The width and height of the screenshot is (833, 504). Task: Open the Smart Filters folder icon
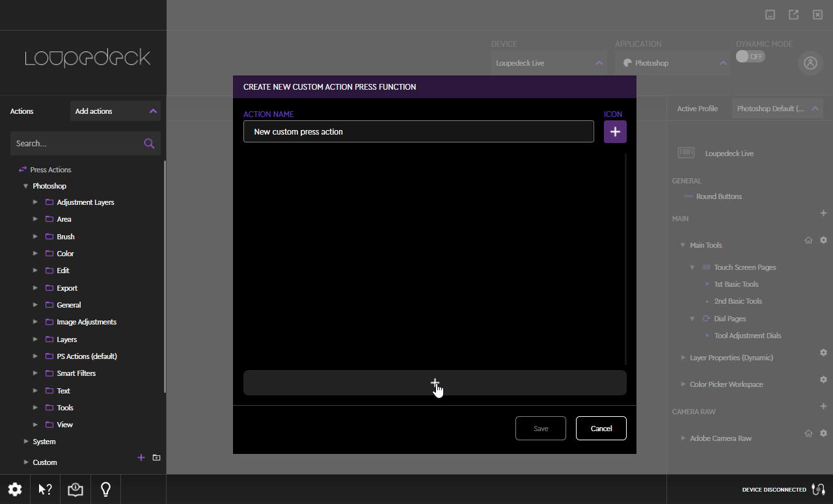49,373
